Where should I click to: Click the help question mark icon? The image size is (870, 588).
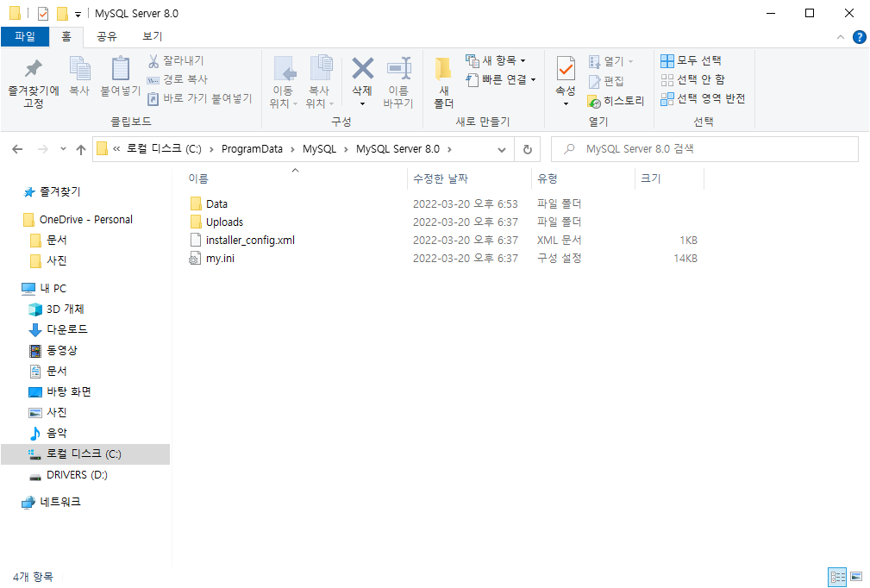[x=859, y=37]
